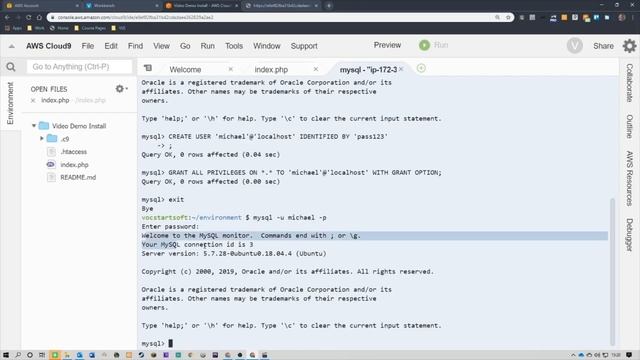
Task: Open a new browser tab with plus
Action: (x=329, y=6)
